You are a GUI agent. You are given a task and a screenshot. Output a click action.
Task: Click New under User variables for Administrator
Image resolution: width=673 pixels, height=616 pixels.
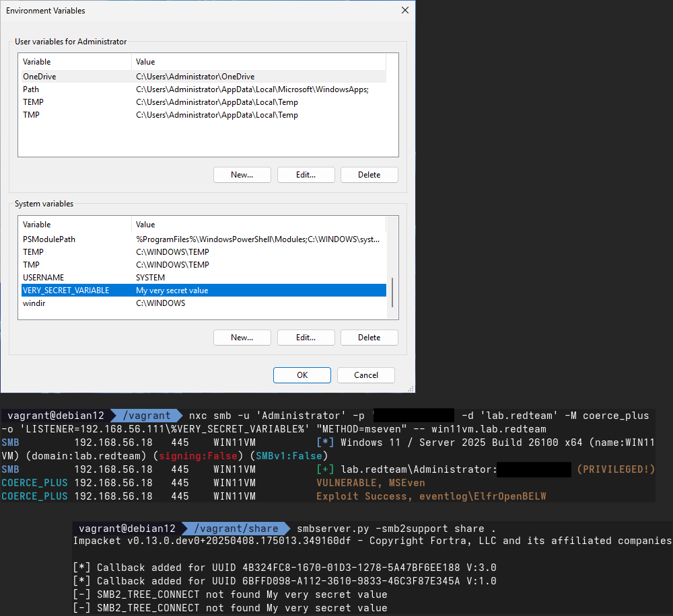point(242,175)
